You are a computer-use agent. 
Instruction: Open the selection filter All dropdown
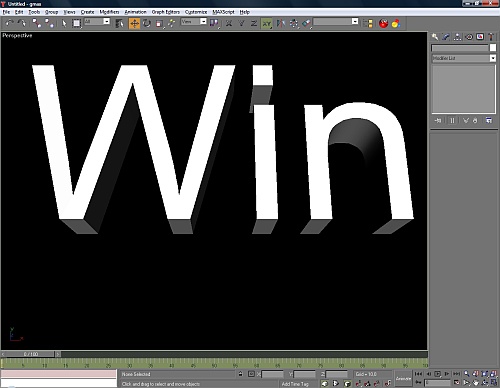coord(97,21)
